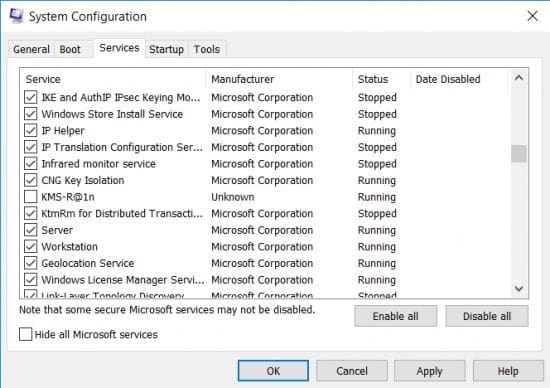The height and width of the screenshot is (388, 550).
Task: Click the Disable all button
Action: (x=487, y=316)
